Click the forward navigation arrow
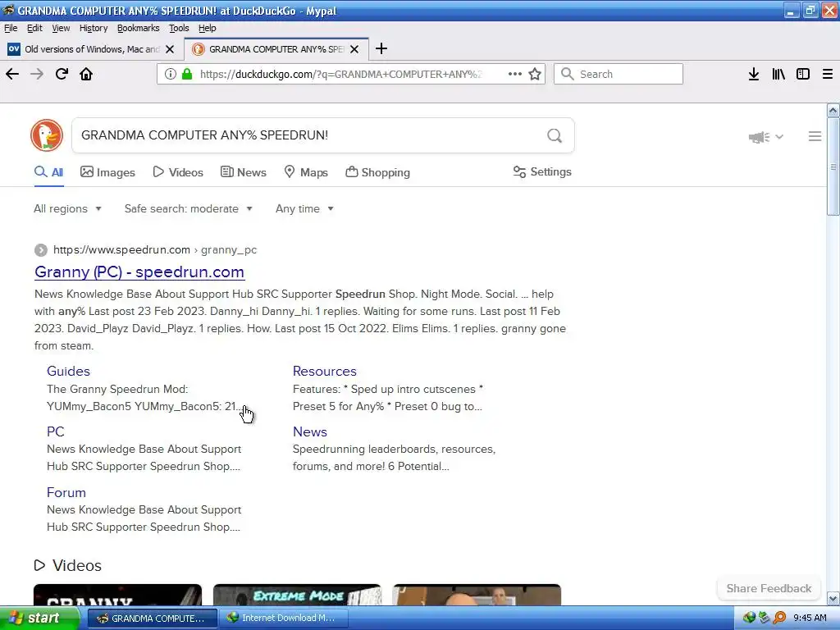 tap(37, 74)
